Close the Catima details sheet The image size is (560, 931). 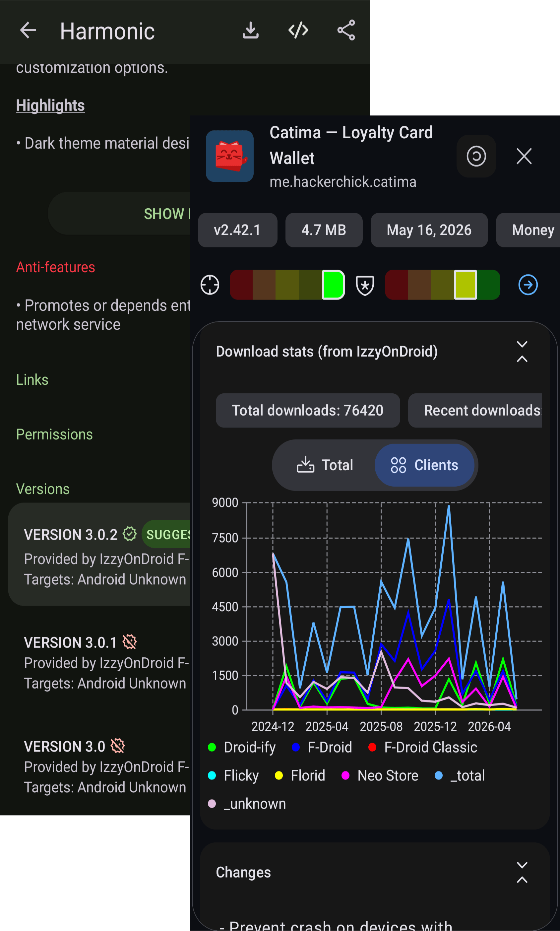coord(524,156)
